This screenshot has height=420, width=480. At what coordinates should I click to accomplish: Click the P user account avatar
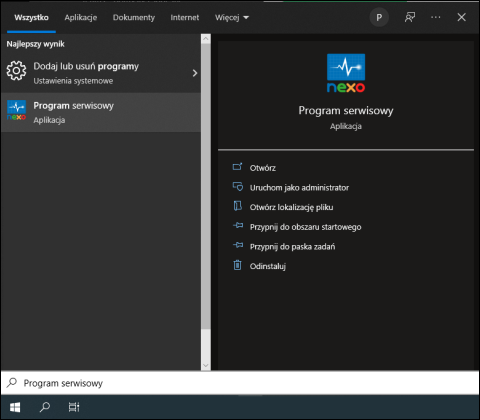pyautogui.click(x=379, y=17)
